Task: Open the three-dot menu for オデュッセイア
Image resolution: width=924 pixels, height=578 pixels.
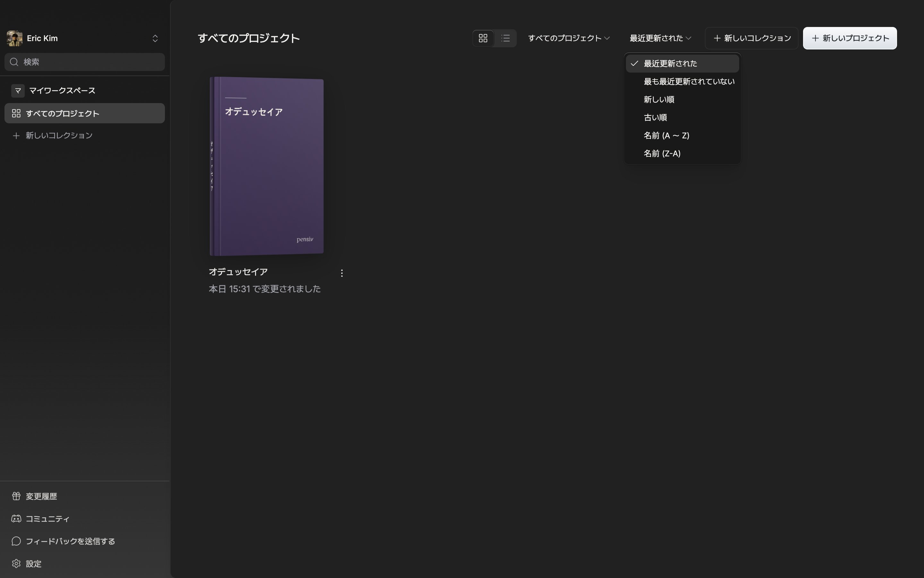Action: click(342, 273)
